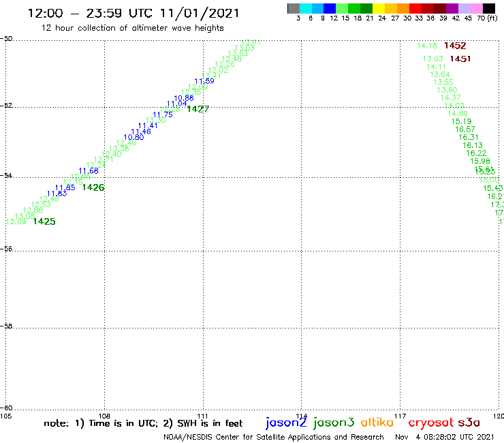Click the wave height value '16.31'
This screenshot has width=504, height=443.
[469, 138]
